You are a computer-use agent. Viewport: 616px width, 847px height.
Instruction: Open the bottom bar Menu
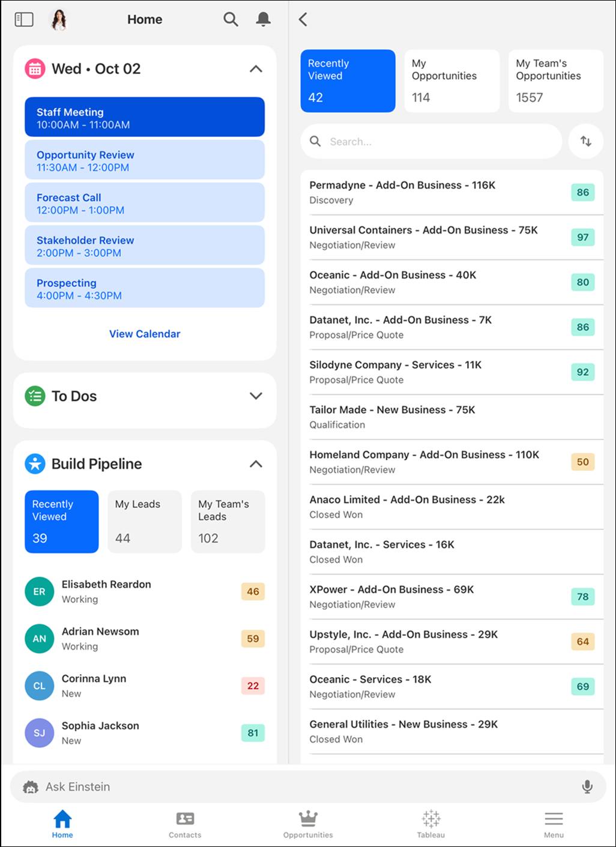tap(554, 824)
